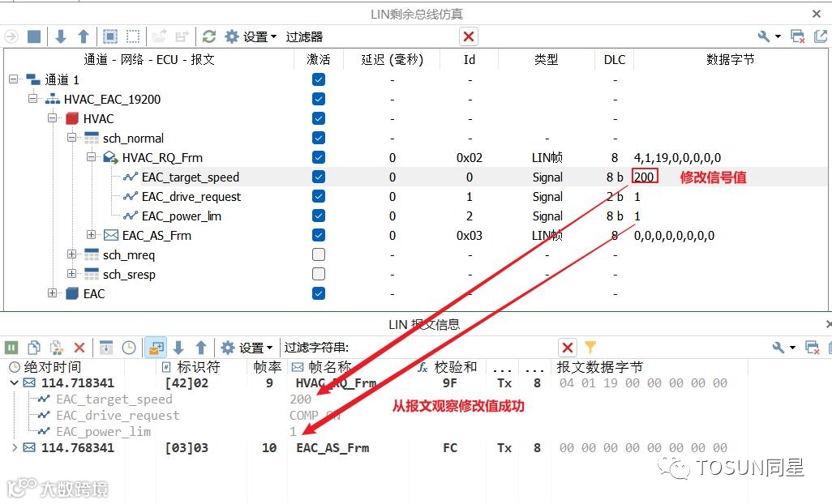
Task: Click the 过滤器 filter label button
Action: [x=304, y=36]
